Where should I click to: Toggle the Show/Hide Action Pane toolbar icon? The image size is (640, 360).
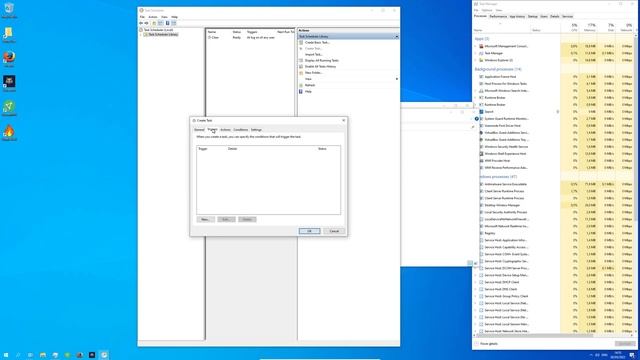[174, 23]
